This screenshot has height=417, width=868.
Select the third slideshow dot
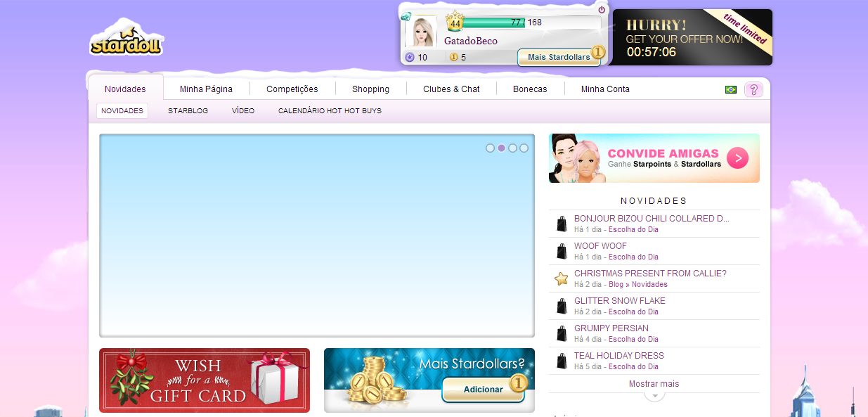click(x=512, y=148)
